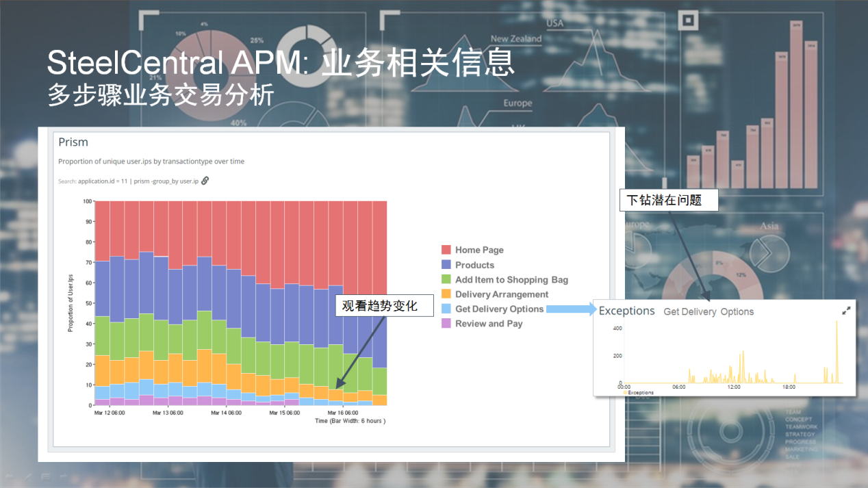Image resolution: width=868 pixels, height=488 pixels.
Task: Click the purple Review and Pay swatch
Action: [x=446, y=324]
